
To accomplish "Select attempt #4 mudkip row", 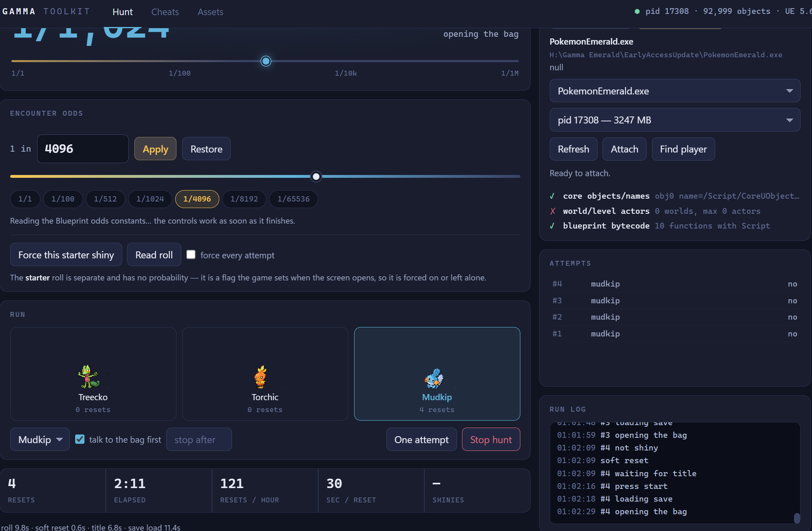I will click(675, 284).
